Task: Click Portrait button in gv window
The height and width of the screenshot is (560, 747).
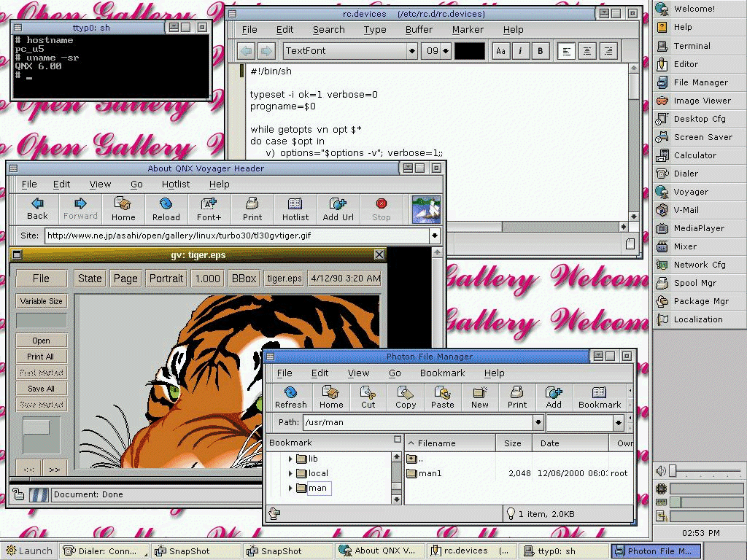Action: [x=166, y=279]
